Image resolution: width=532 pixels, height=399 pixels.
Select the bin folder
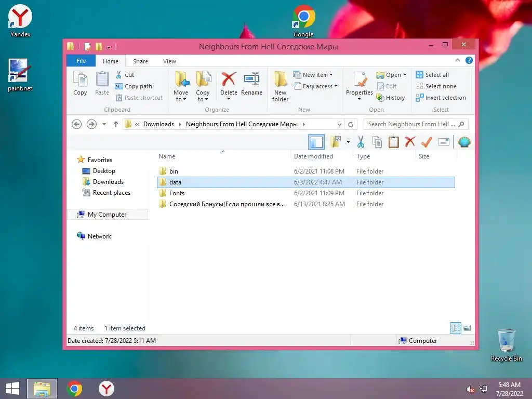(x=305, y=171)
